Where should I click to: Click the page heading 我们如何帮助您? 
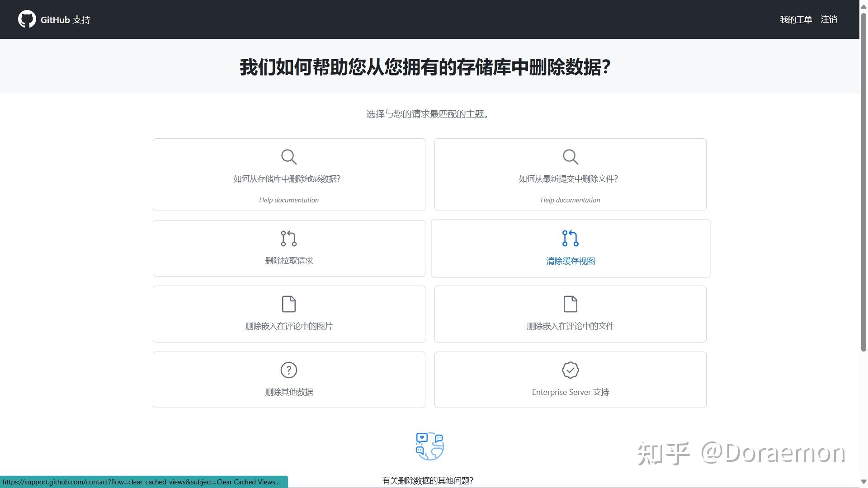425,67
